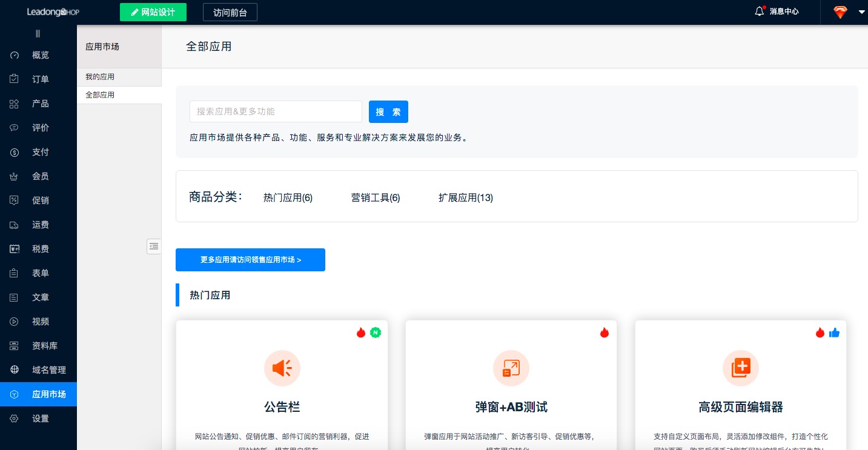Toggle the submenu panel collapse button
The height and width of the screenshot is (450, 868).
(154, 246)
